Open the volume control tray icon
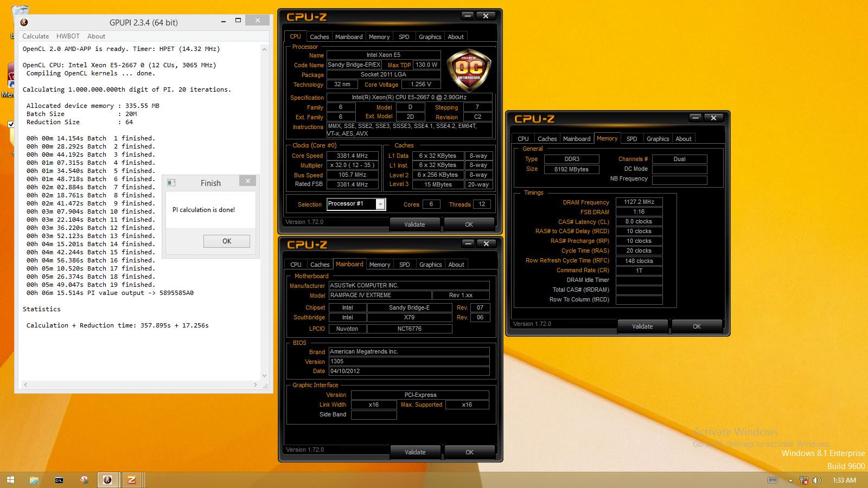The width and height of the screenshot is (868, 488). (x=816, y=480)
